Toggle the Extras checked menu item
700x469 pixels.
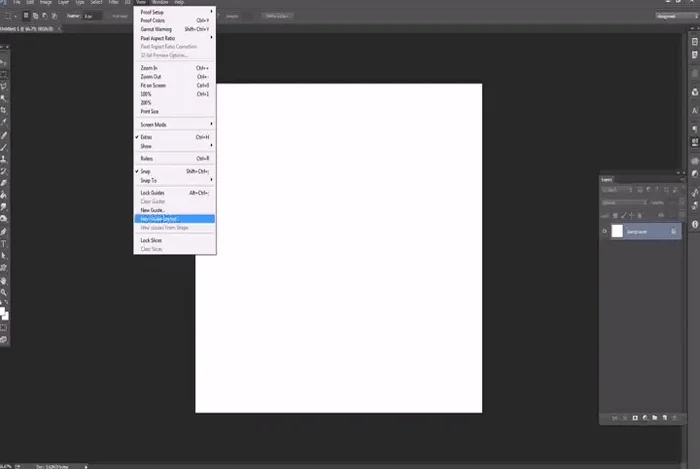pos(175,137)
